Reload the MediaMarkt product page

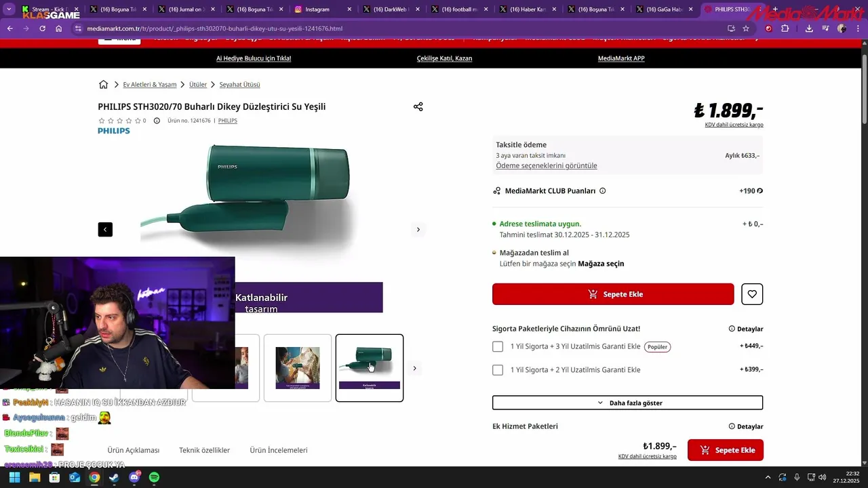point(43,28)
